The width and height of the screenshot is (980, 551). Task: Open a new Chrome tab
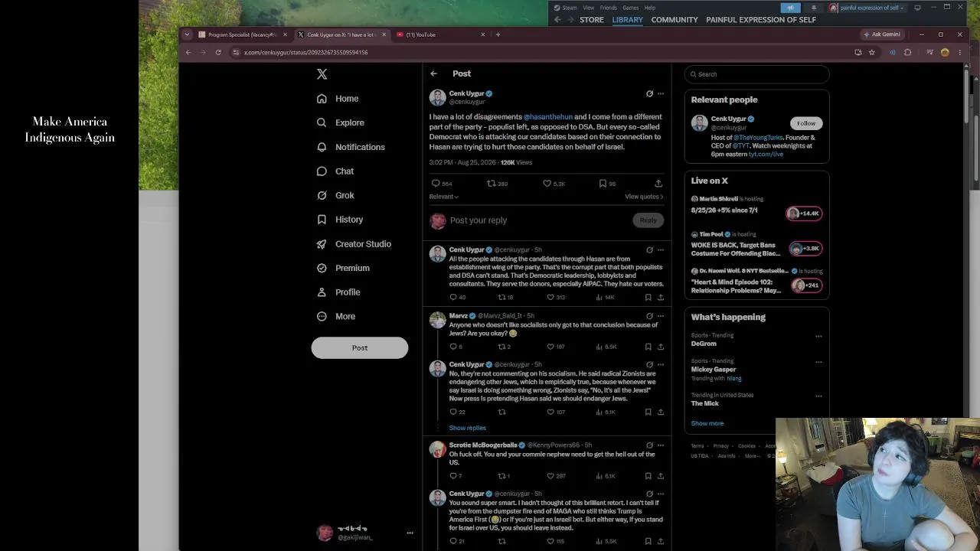pyautogui.click(x=498, y=34)
